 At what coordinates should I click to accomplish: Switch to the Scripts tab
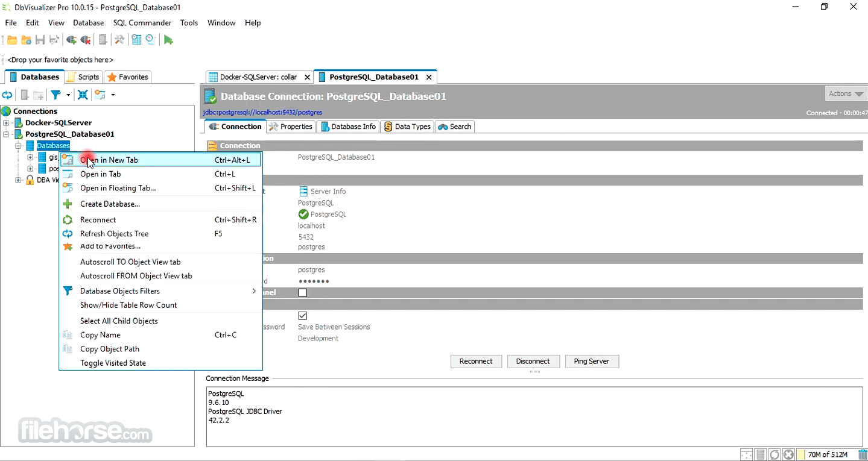tap(83, 77)
